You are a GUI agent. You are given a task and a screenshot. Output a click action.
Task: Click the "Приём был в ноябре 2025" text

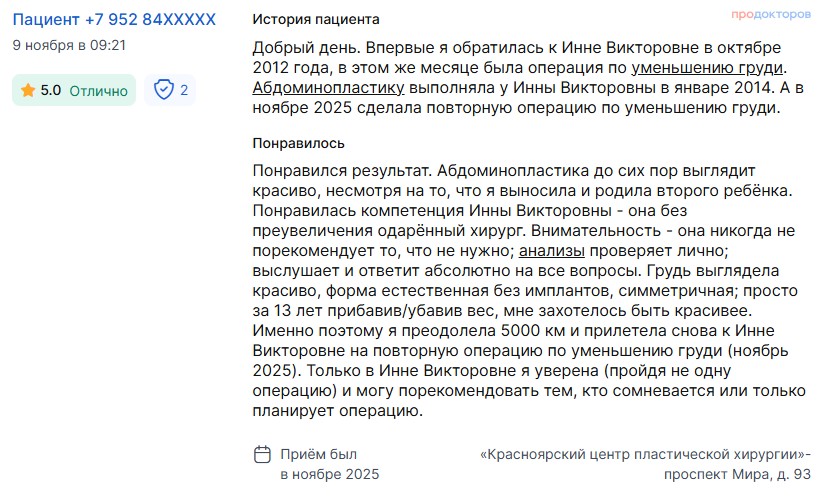(x=329, y=464)
